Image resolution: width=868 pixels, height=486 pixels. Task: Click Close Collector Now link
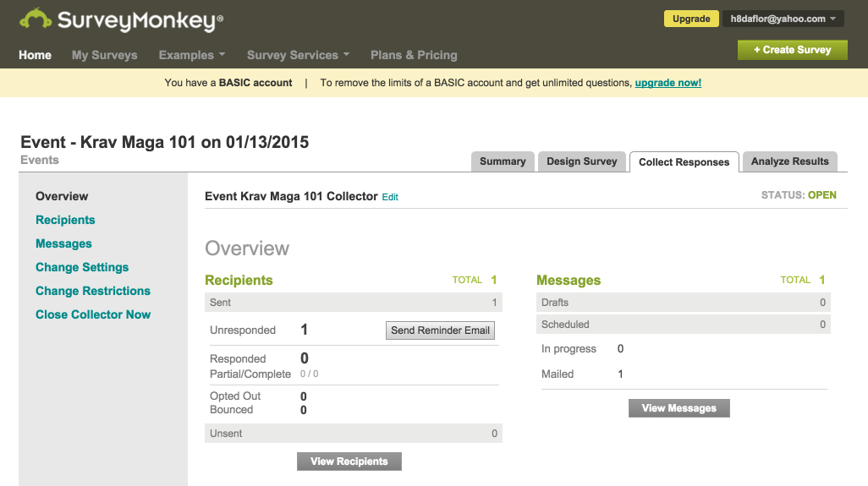coord(93,314)
